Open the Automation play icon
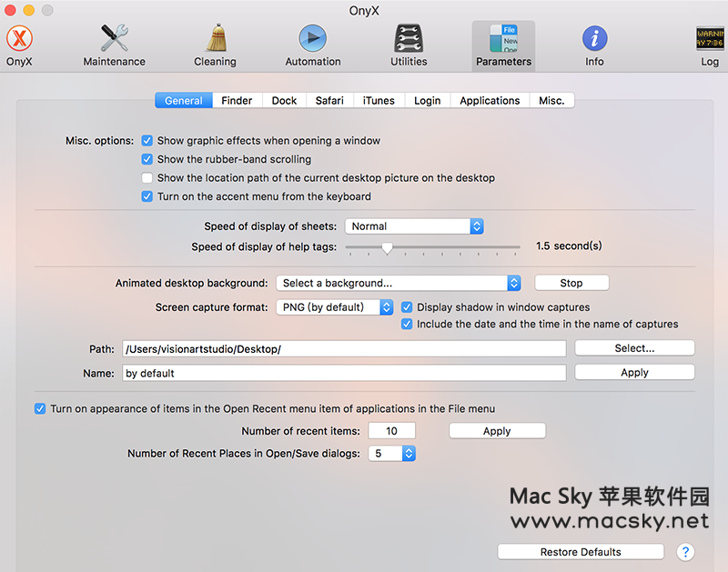 312,38
